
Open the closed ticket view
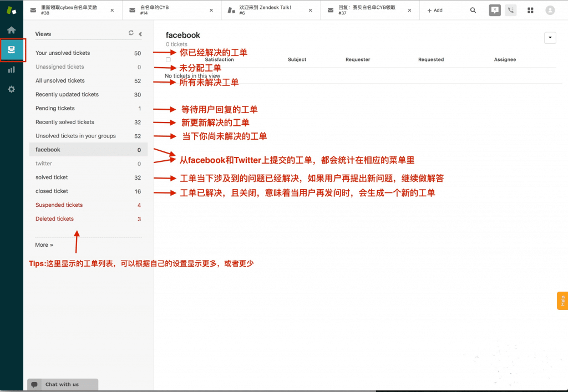88,191
